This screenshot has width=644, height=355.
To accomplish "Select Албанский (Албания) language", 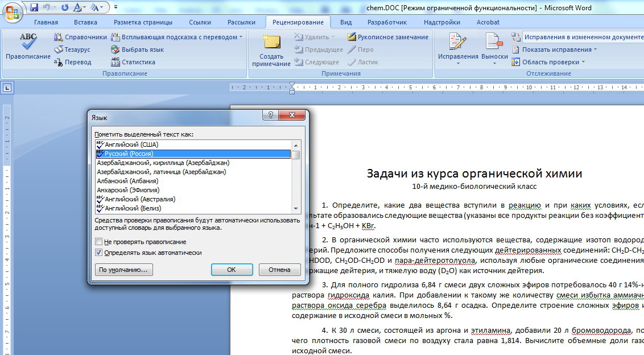I will (193, 181).
